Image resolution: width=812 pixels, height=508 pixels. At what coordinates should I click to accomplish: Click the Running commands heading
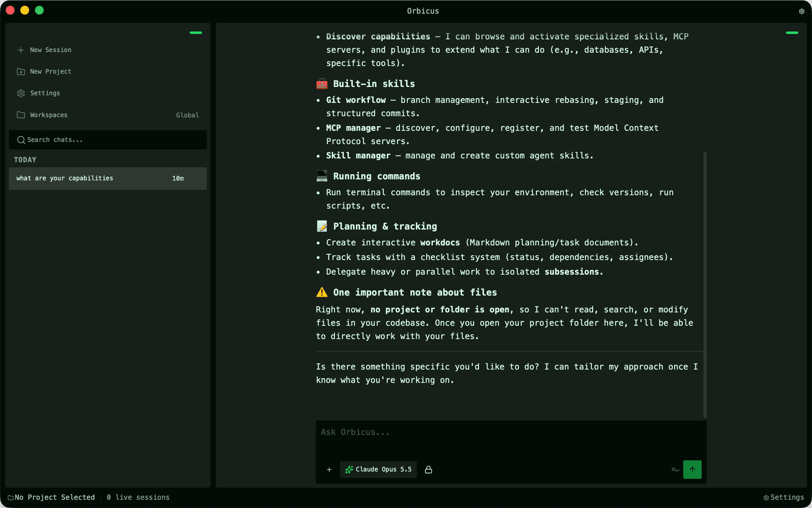[x=377, y=176]
